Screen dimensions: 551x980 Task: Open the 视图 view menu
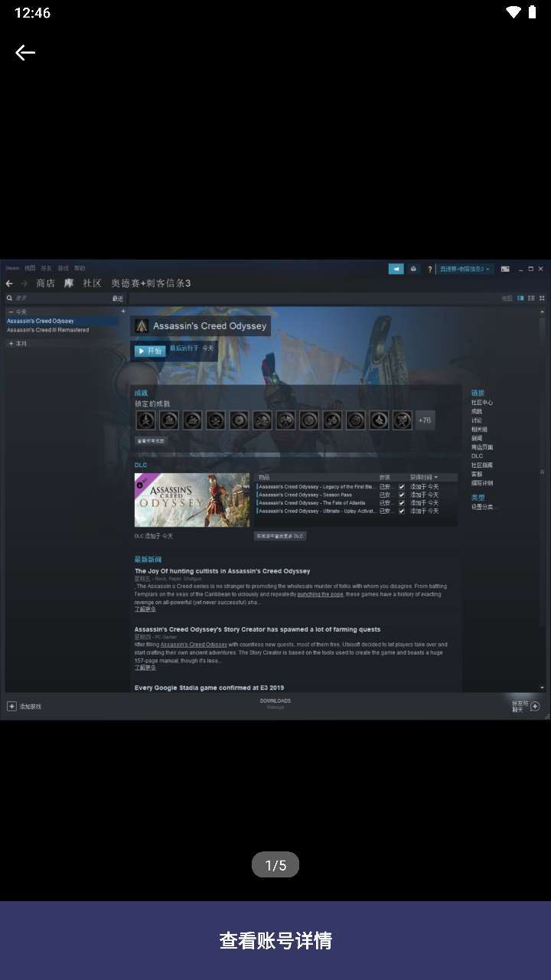click(x=30, y=268)
